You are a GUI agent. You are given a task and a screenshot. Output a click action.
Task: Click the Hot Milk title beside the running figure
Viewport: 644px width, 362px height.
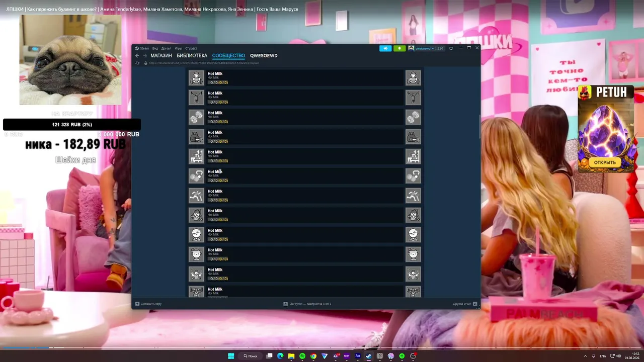pos(215,191)
